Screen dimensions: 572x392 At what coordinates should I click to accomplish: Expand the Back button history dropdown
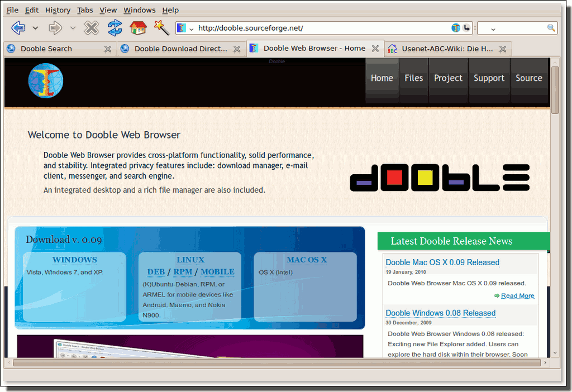click(x=35, y=28)
